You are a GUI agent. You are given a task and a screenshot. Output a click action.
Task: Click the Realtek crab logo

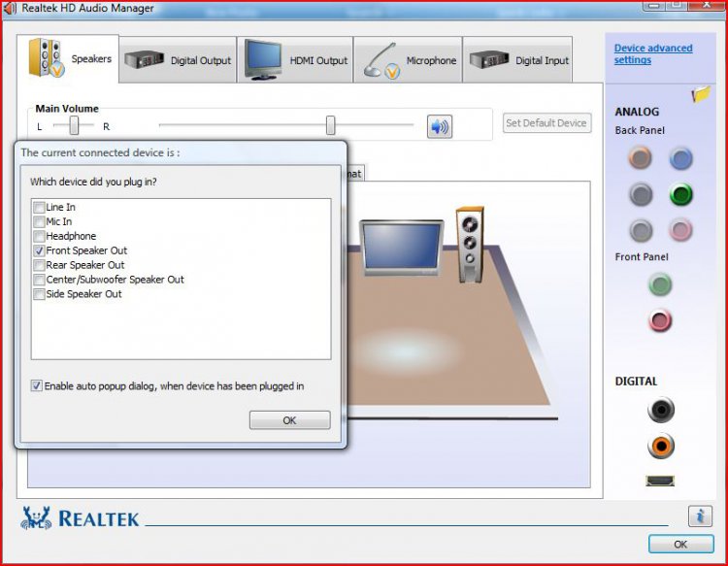click(36, 517)
